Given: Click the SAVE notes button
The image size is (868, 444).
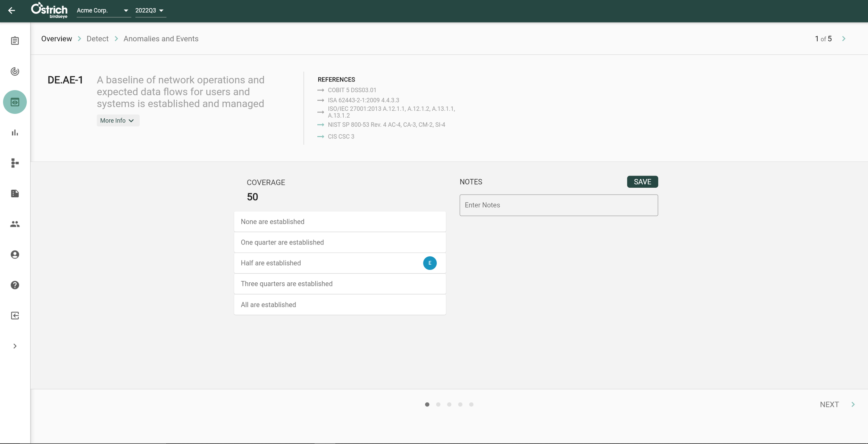Looking at the screenshot, I should pos(642,182).
